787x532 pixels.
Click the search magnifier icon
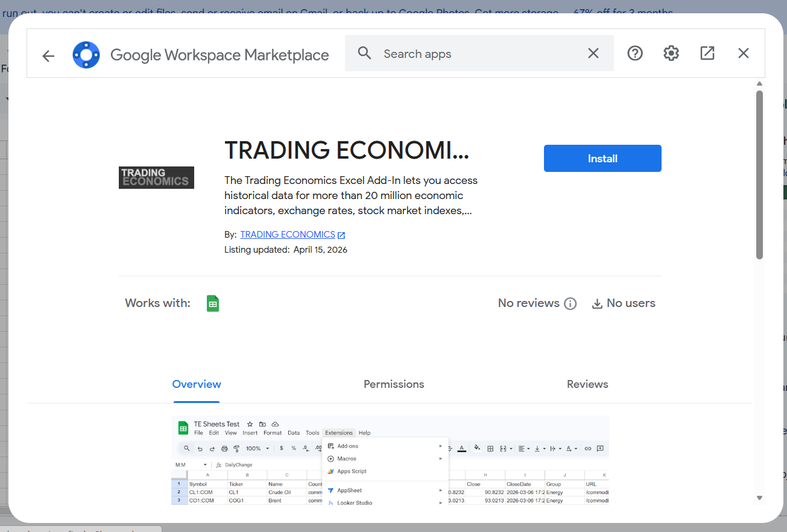click(x=364, y=53)
